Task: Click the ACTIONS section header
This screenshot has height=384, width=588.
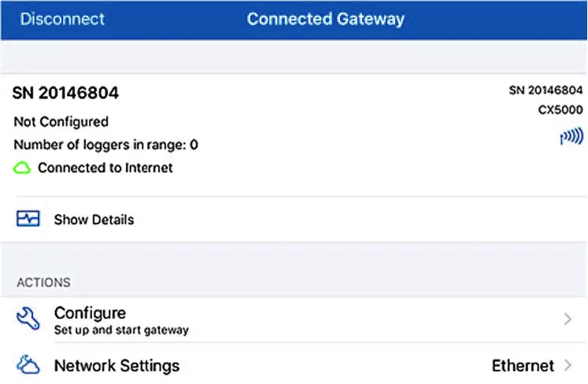Action: [43, 282]
